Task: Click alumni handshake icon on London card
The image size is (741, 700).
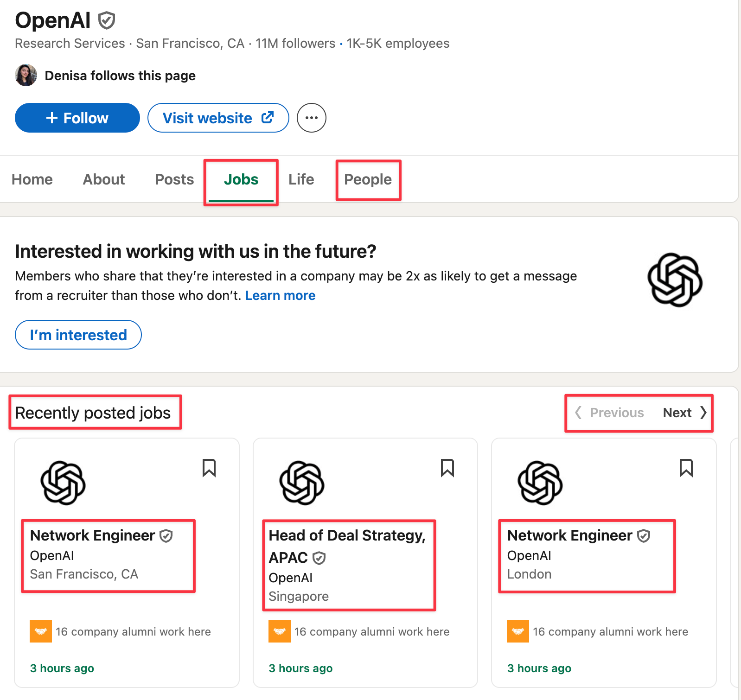Action: pyautogui.click(x=518, y=631)
